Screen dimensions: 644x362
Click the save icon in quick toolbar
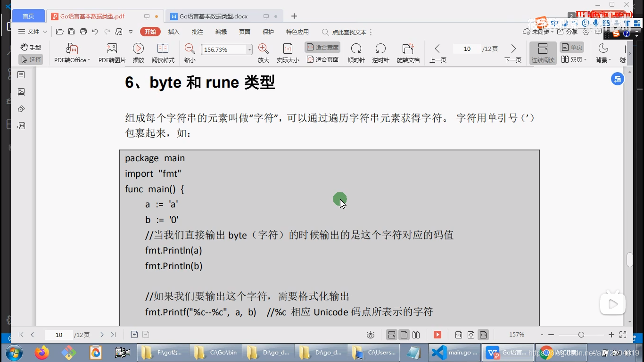point(71,32)
